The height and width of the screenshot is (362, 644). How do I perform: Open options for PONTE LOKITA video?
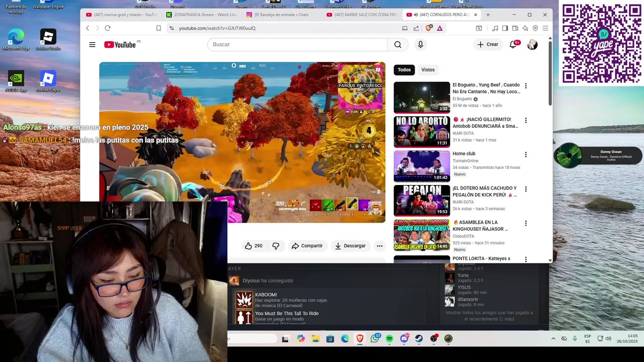(x=526, y=259)
